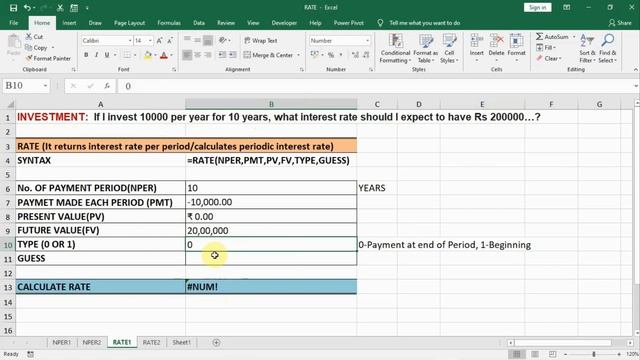
Task: Open the File menu
Action: (14, 23)
